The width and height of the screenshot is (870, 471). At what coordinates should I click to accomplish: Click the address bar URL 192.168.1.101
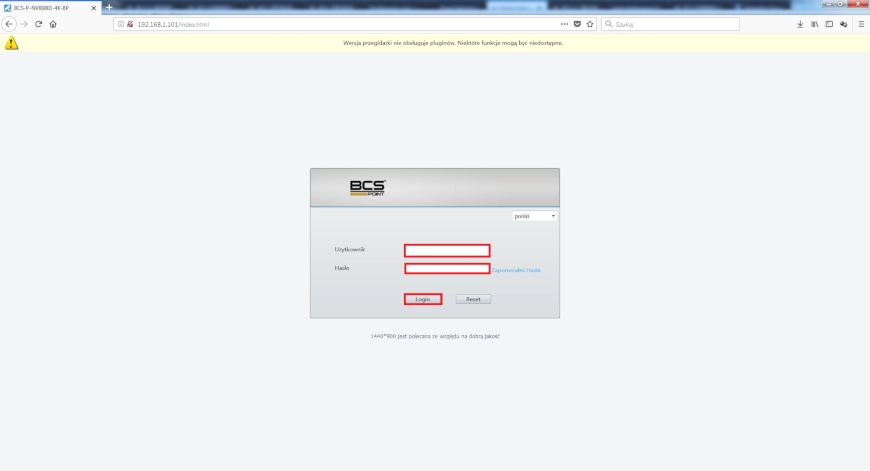(x=173, y=24)
